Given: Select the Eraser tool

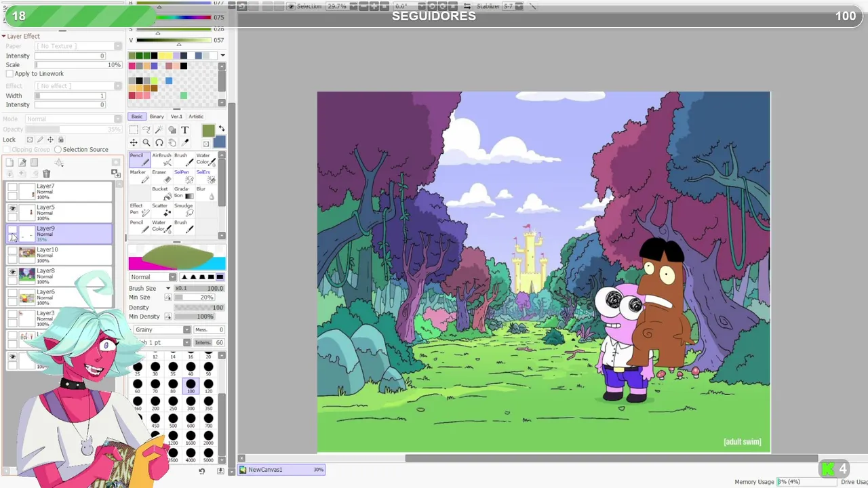Looking at the screenshot, I should [161, 177].
